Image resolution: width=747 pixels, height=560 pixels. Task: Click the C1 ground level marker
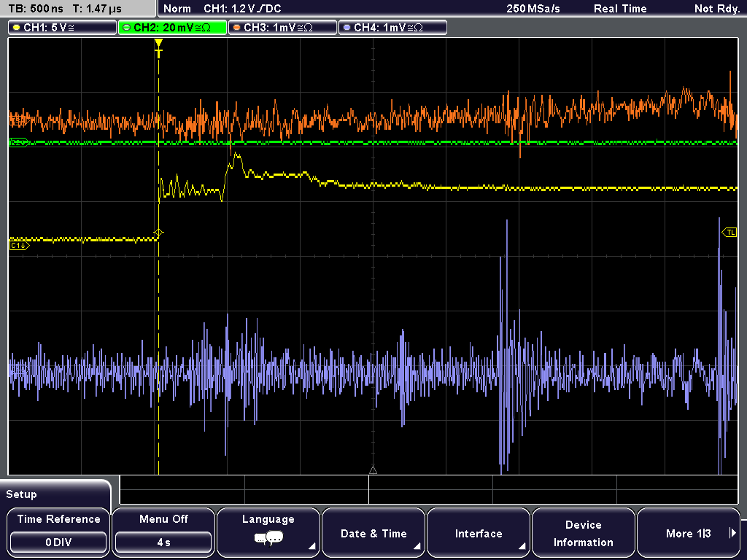[x=19, y=246]
